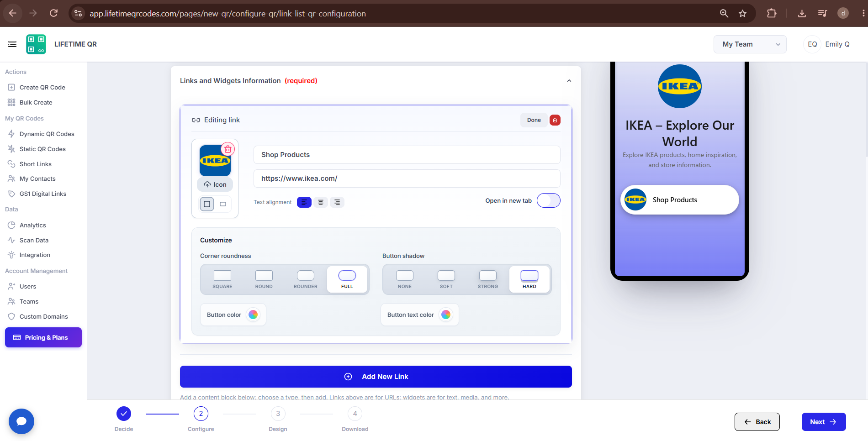Select SQUARE corner roundness

222,279
